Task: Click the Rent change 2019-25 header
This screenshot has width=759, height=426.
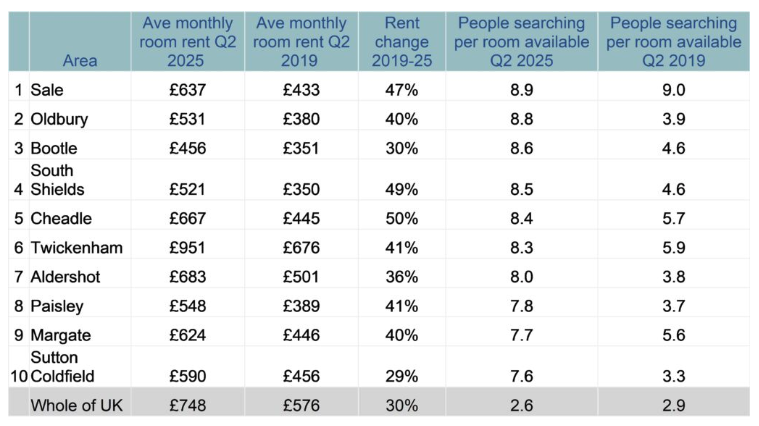Action: click(407, 42)
